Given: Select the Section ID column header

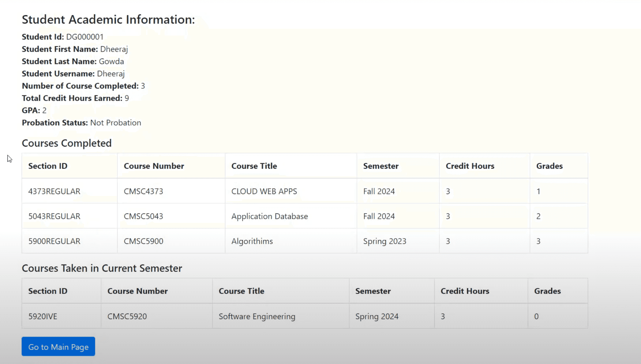Looking at the screenshot, I should click(48, 166).
